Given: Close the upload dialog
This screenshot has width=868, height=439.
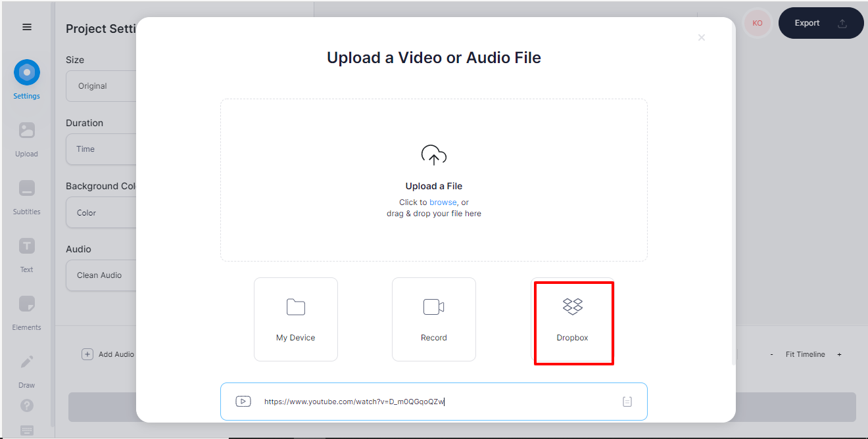Looking at the screenshot, I should (x=702, y=37).
